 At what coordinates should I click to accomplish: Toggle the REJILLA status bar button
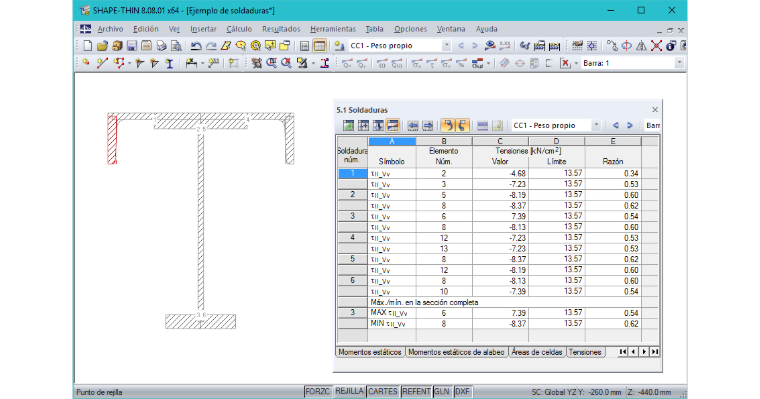click(349, 392)
